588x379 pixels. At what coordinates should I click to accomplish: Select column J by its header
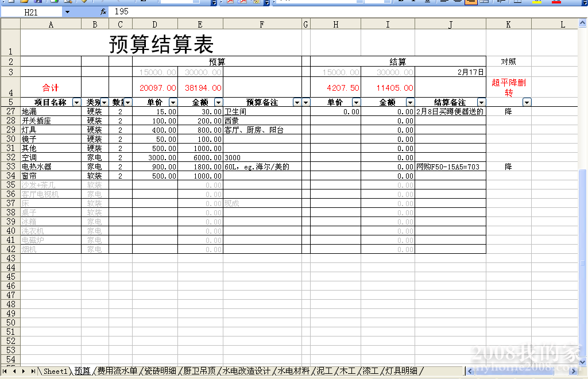click(450, 24)
